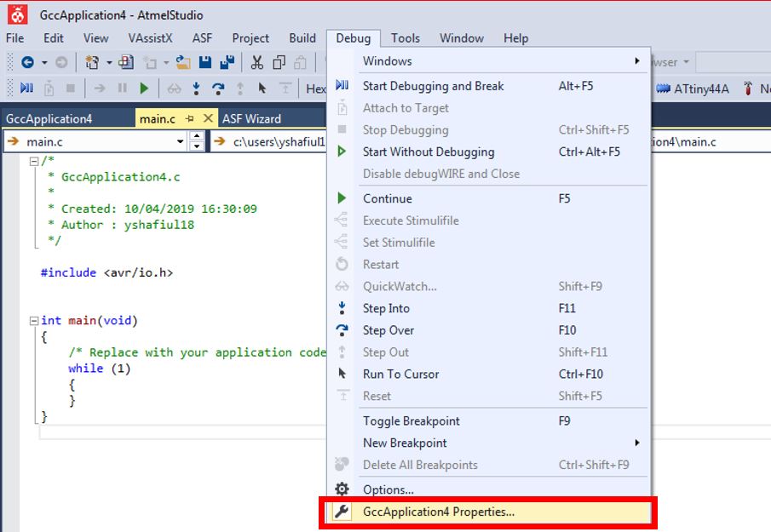Viewport: 771px width, 532px height.
Task: Switch to the ASF Wizard tab
Action: (251, 118)
